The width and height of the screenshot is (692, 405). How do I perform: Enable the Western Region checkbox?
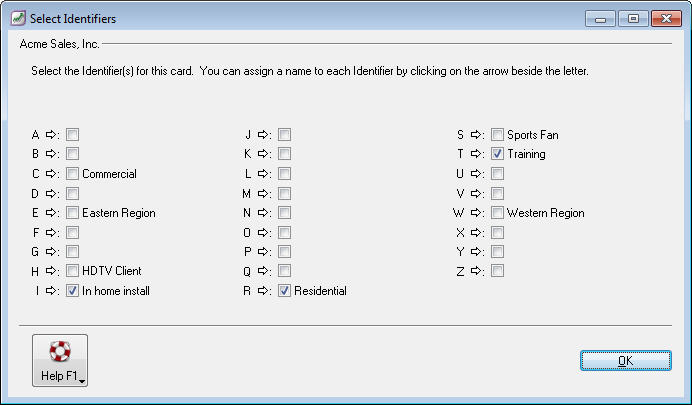click(497, 213)
